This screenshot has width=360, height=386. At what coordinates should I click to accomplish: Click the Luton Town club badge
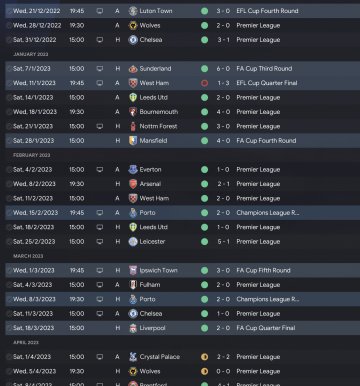pyautogui.click(x=133, y=11)
